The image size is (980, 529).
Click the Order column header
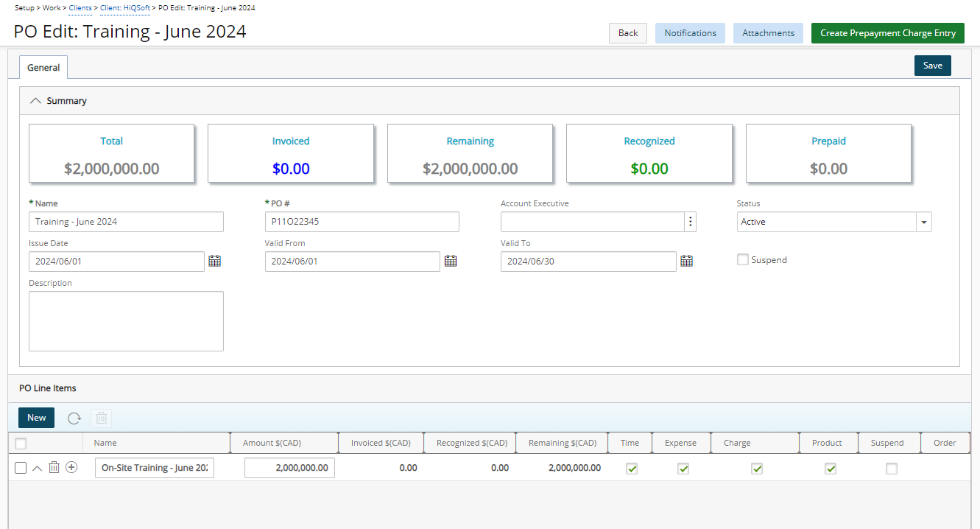(945, 443)
